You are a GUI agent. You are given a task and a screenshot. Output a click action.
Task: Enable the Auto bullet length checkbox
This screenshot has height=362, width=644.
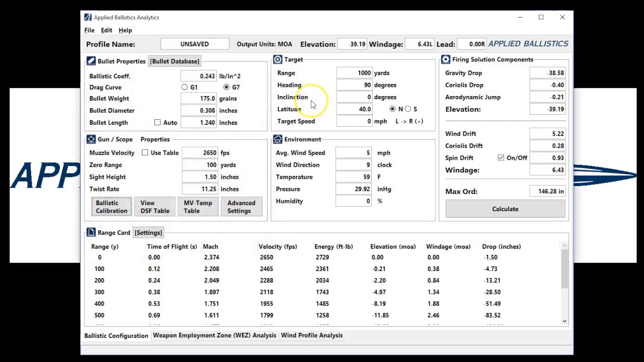[157, 122]
